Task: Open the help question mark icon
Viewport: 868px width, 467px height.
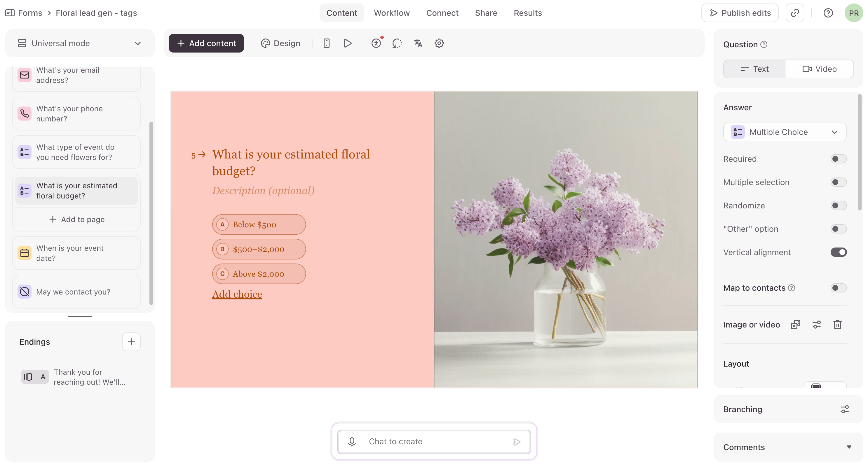Action: tap(828, 13)
